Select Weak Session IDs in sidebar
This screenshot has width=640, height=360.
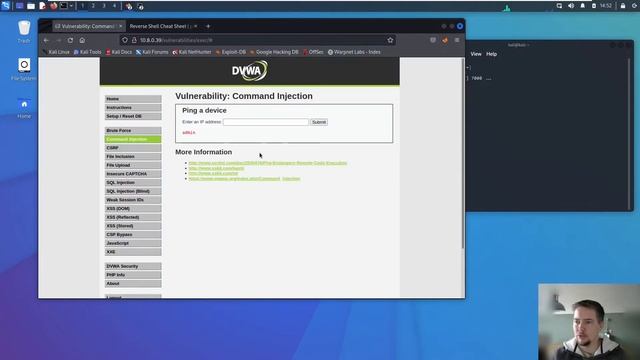point(133,200)
